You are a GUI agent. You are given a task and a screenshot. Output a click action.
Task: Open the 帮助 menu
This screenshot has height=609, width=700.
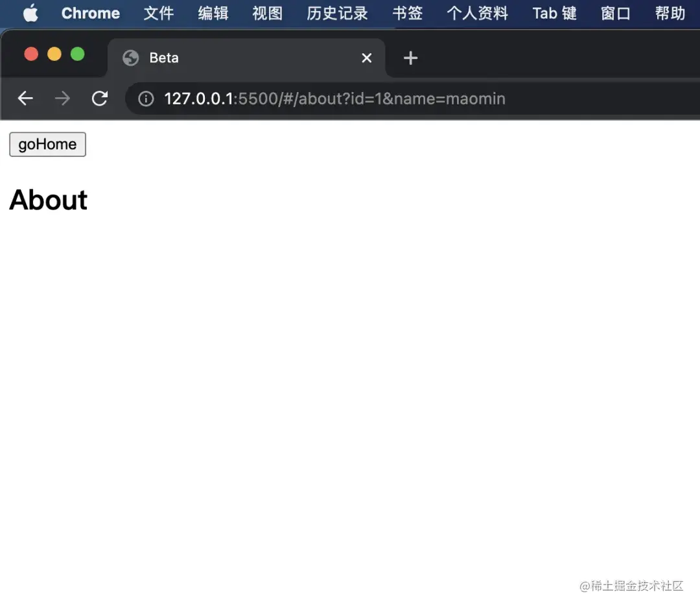(670, 13)
